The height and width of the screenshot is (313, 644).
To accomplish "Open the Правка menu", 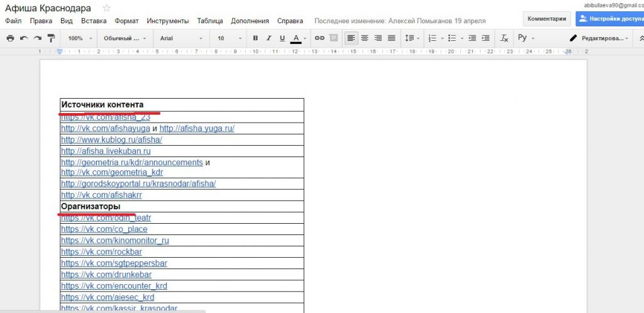I will [41, 21].
